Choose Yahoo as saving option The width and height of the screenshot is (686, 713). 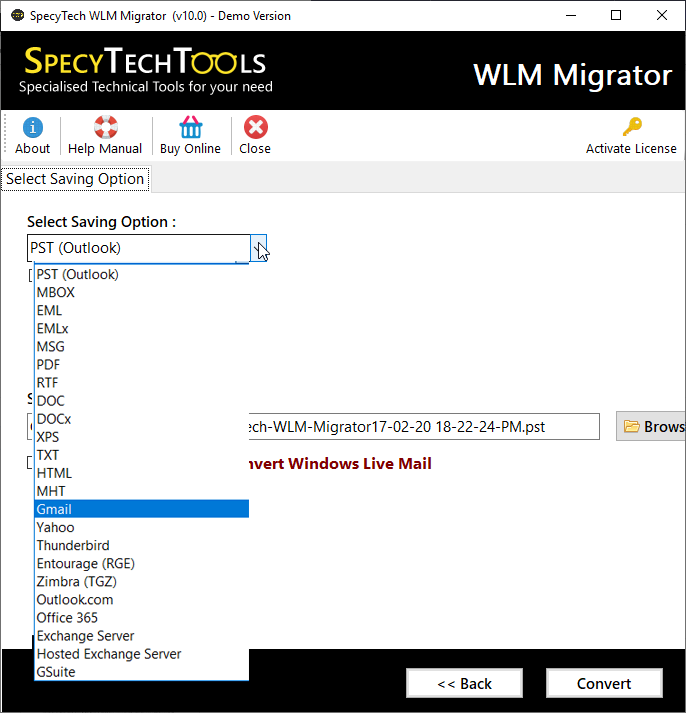coord(142,527)
